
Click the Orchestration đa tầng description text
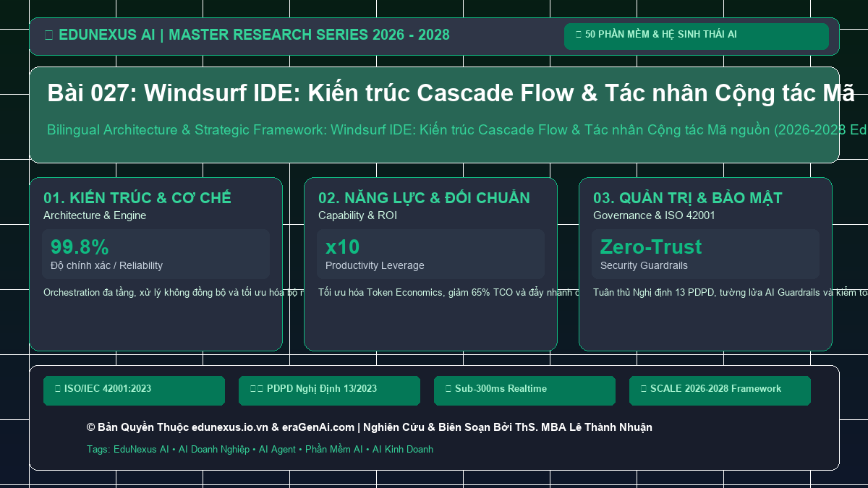(172, 293)
